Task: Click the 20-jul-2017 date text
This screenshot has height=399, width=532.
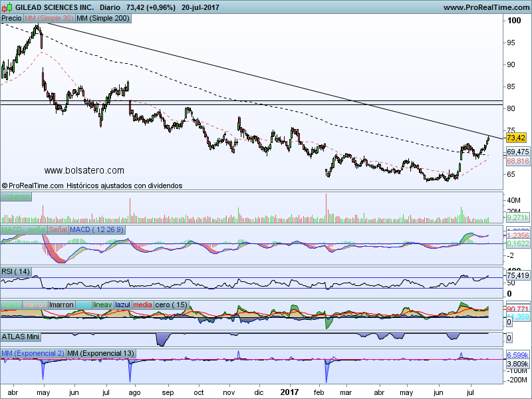Action: pyautogui.click(x=201, y=7)
